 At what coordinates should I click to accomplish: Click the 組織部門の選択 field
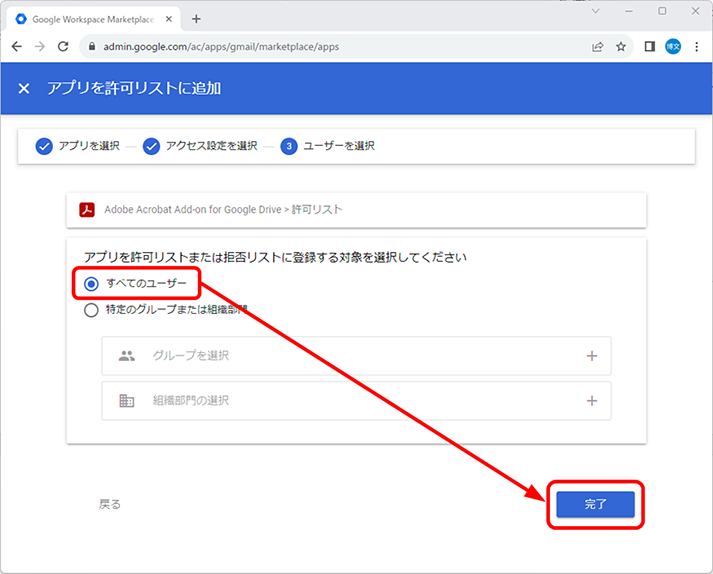coord(356,401)
